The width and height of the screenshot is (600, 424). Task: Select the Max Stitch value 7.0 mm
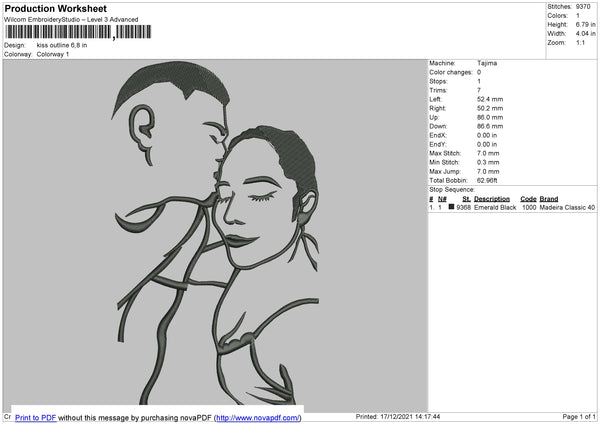[x=488, y=153]
